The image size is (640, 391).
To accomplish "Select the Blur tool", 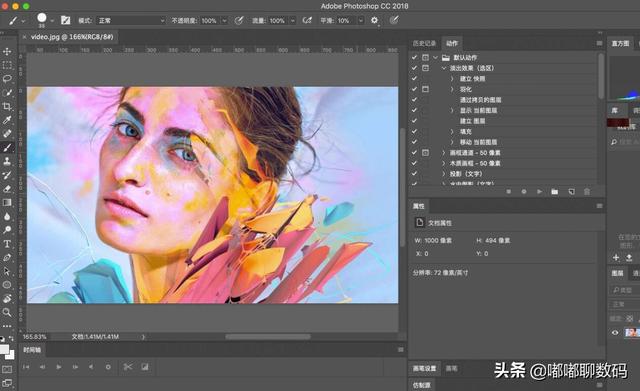I will (7, 216).
